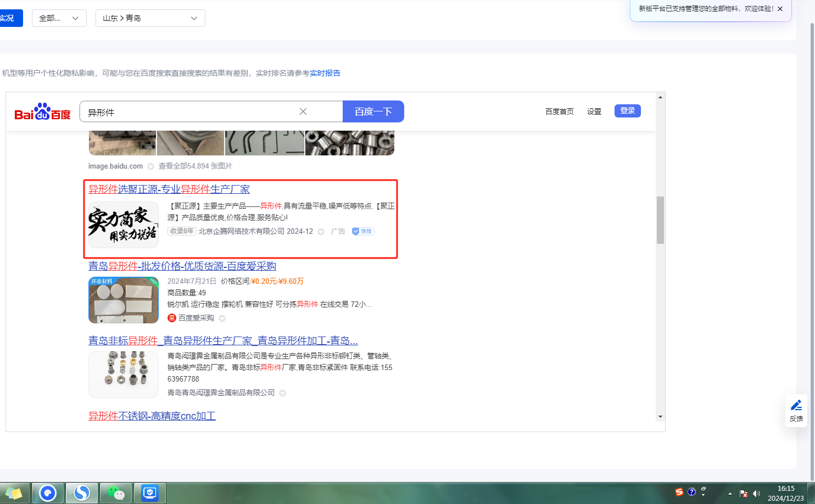Click the results panel vertical scrollbar thumb
The height and width of the screenshot is (504, 815).
coord(660,220)
